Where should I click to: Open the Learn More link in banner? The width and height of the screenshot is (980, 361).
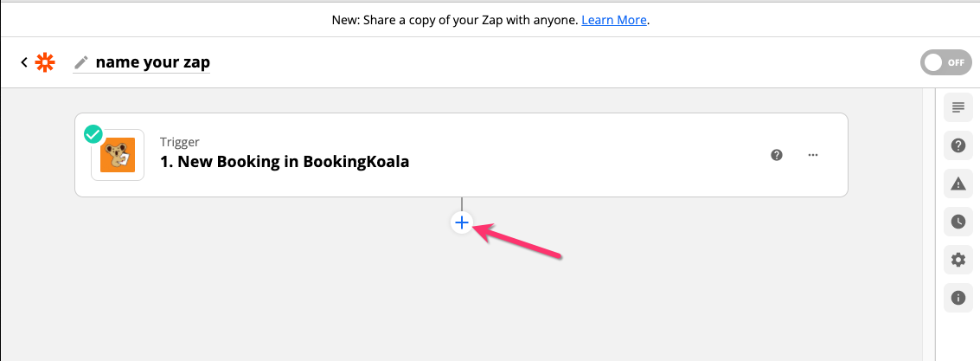pyautogui.click(x=614, y=19)
